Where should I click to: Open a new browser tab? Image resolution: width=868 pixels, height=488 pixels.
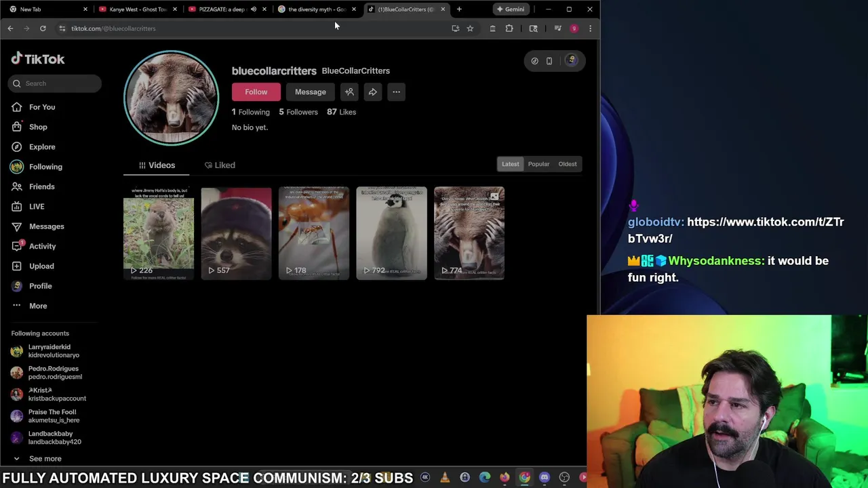[x=459, y=9]
